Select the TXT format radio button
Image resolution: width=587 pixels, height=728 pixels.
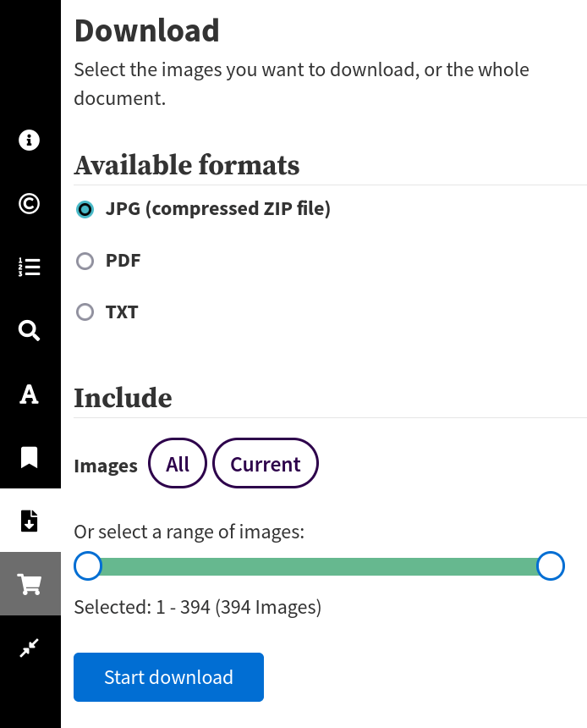tap(85, 312)
